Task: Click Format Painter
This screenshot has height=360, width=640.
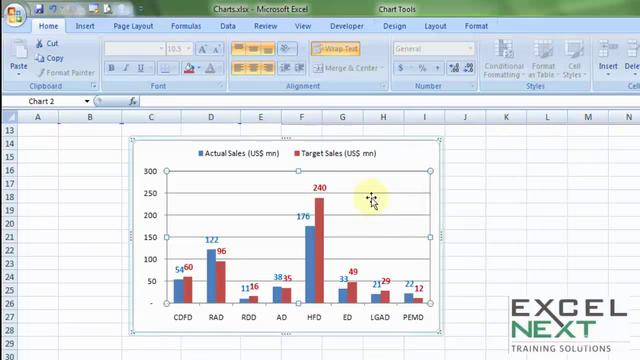Action: pos(65,73)
